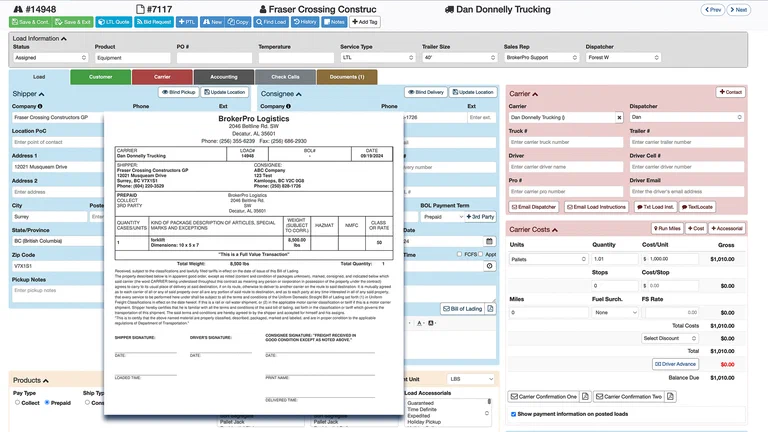This screenshot has height=432, width=768.
Task: Click the 3rd Party button
Action: [480, 217]
